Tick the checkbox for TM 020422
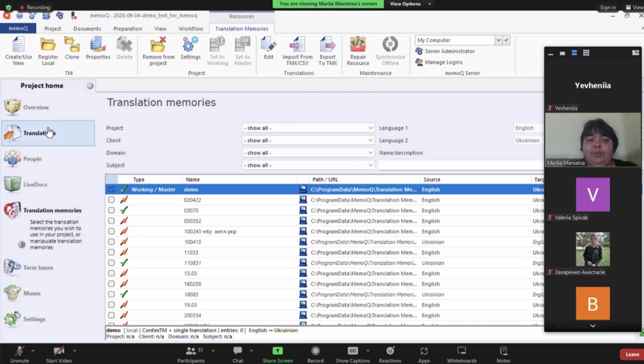644x364 pixels. [x=111, y=200]
